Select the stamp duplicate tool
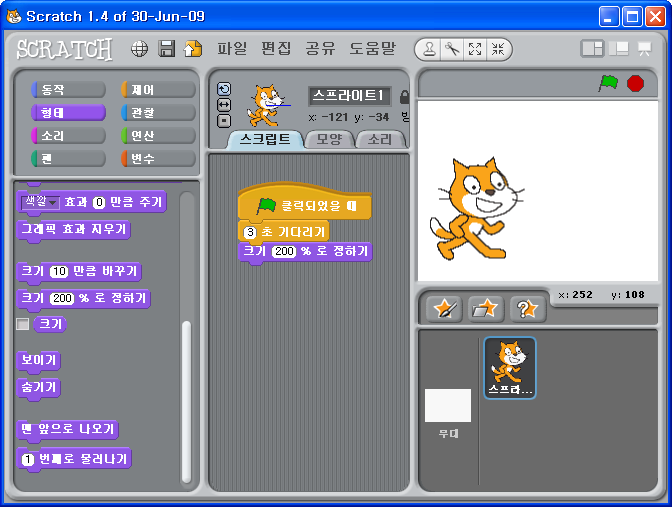This screenshot has height=507, width=672. pos(430,49)
